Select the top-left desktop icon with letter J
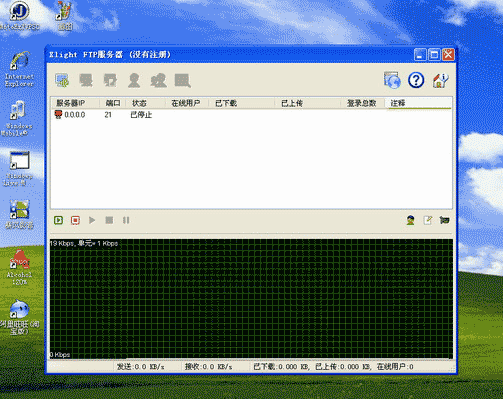 pyautogui.click(x=19, y=15)
